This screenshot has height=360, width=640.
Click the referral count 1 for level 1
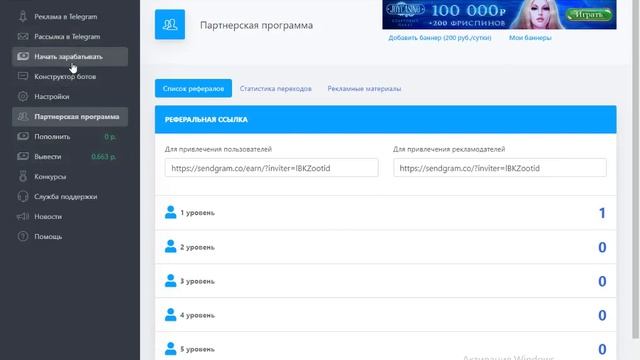click(602, 213)
